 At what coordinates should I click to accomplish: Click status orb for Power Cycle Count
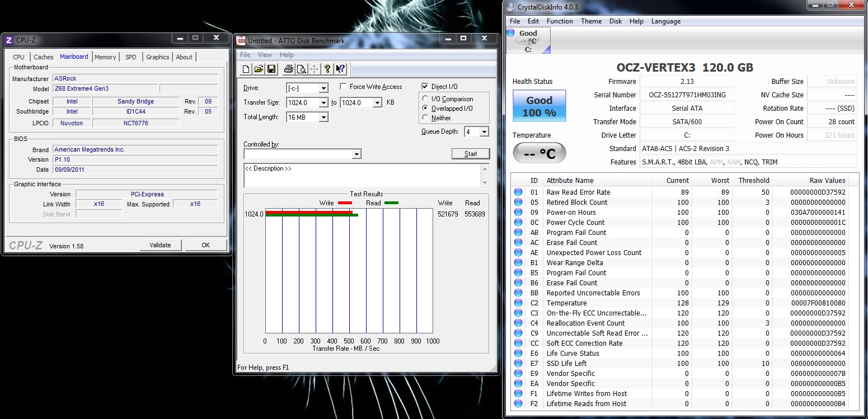click(x=518, y=222)
